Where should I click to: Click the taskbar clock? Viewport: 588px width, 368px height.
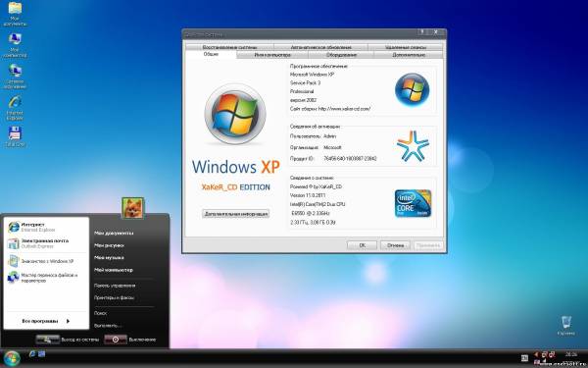570,354
